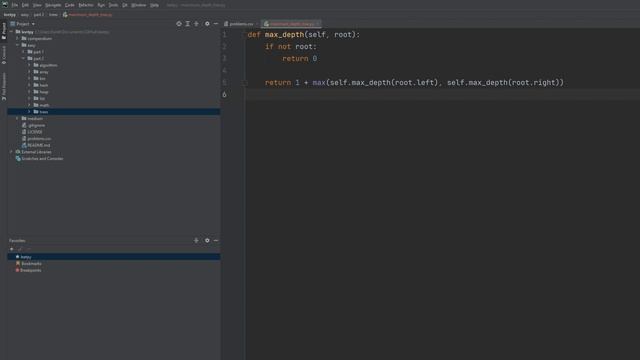This screenshot has height=360, width=640.
Task: Open the File menu
Action: click(x=15, y=5)
